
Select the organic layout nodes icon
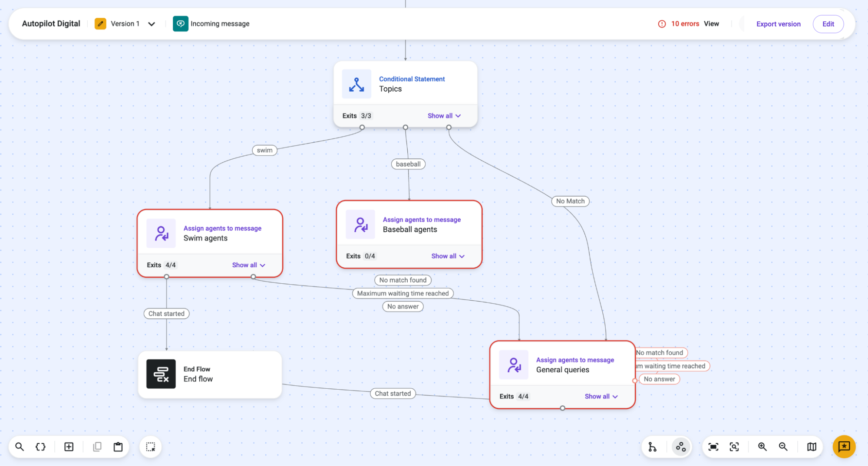[681, 446]
